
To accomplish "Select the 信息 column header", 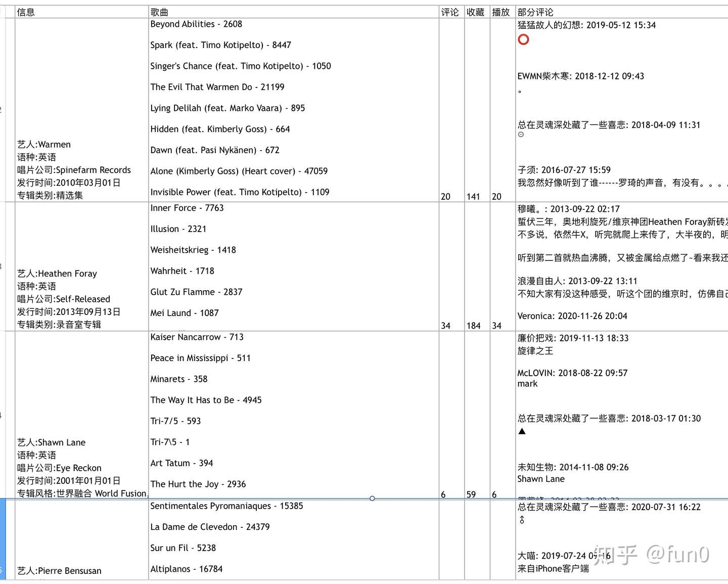I will pyautogui.click(x=26, y=12).
